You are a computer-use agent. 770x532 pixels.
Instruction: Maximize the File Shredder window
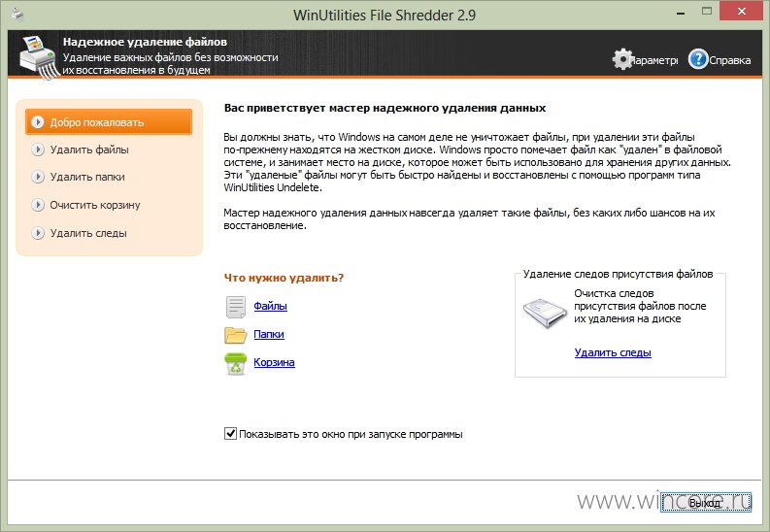click(x=707, y=12)
